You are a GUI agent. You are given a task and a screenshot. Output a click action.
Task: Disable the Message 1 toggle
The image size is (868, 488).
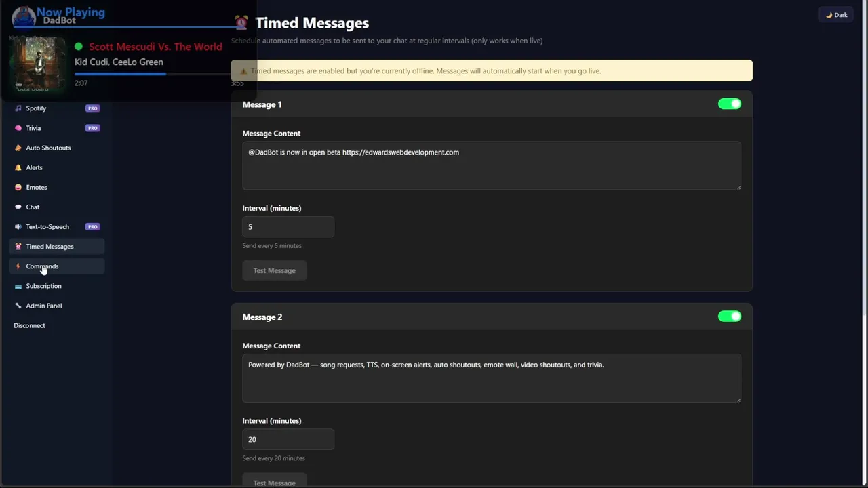(730, 104)
